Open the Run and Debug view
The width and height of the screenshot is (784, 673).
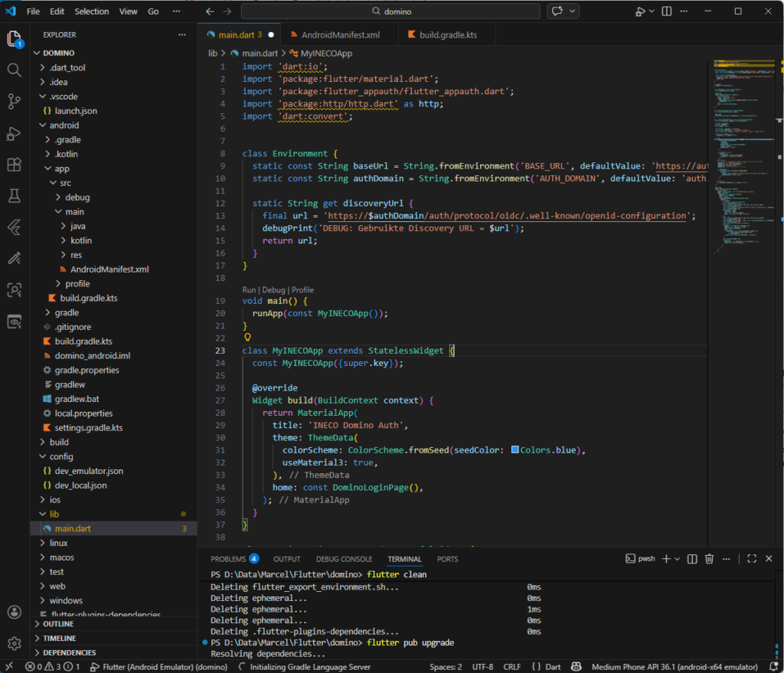(14, 133)
